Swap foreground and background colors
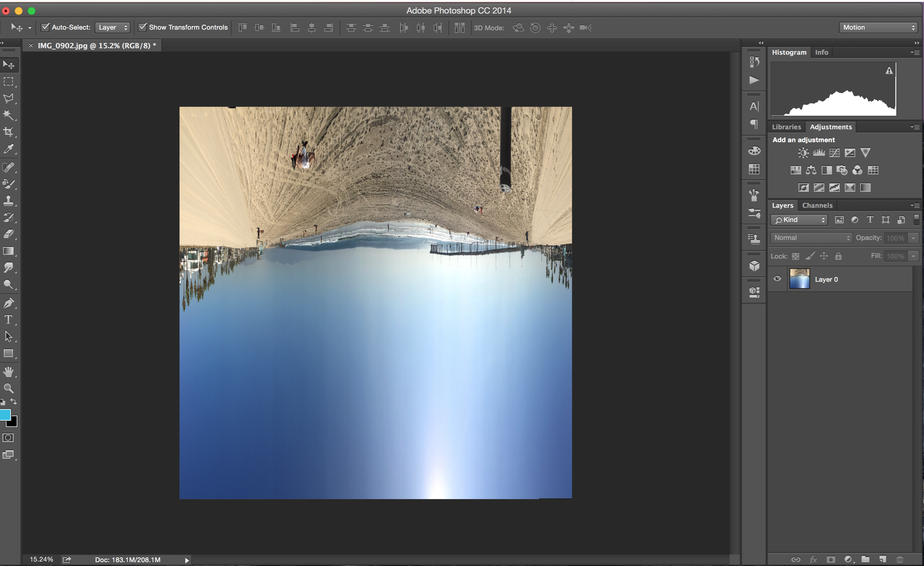 coord(14,402)
